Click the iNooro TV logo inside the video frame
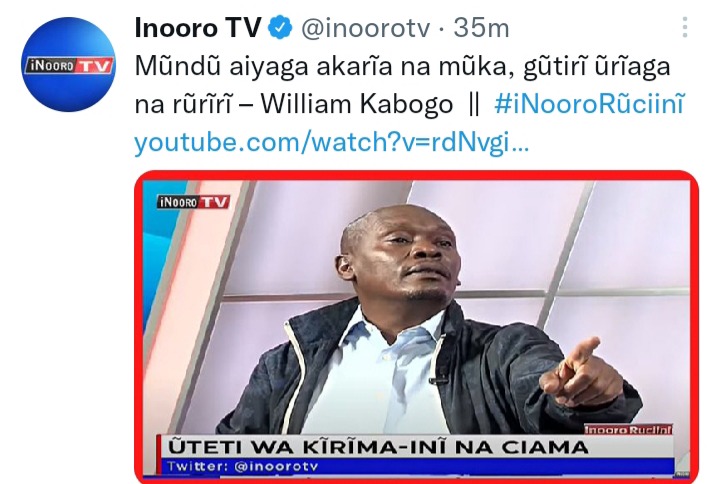The height and width of the screenshot is (484, 720). point(193,202)
